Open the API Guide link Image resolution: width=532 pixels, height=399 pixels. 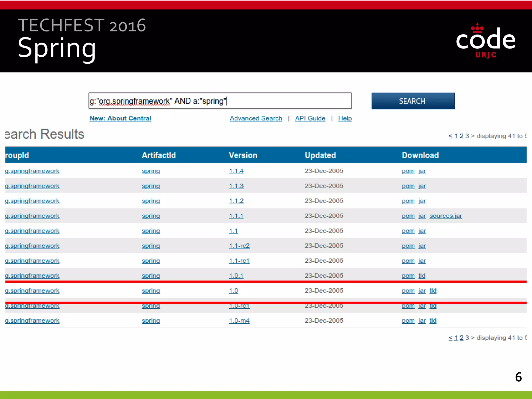point(310,118)
